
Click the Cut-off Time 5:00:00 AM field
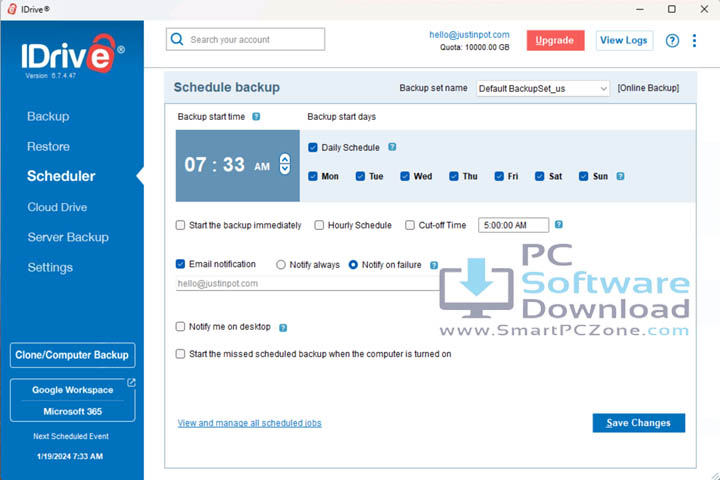point(513,225)
